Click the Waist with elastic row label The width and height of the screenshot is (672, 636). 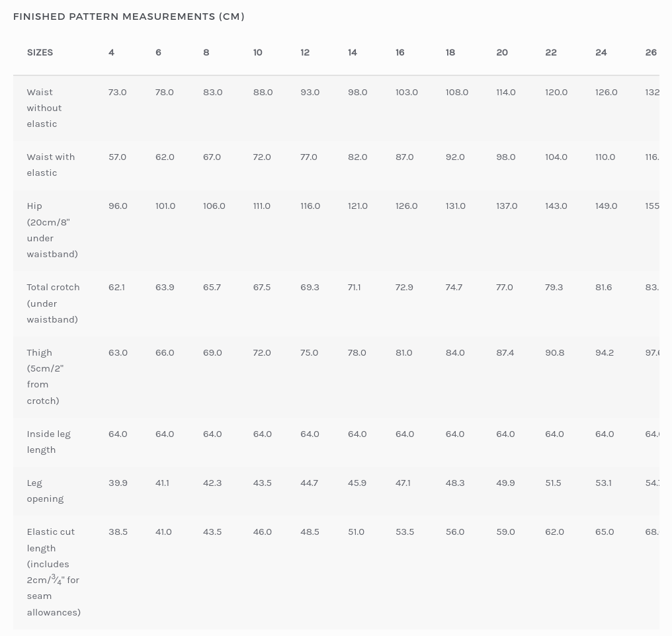click(x=50, y=165)
